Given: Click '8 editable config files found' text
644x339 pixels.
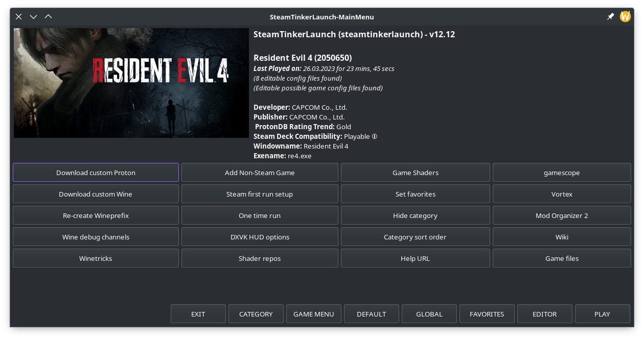Looking at the screenshot, I should click(x=297, y=78).
